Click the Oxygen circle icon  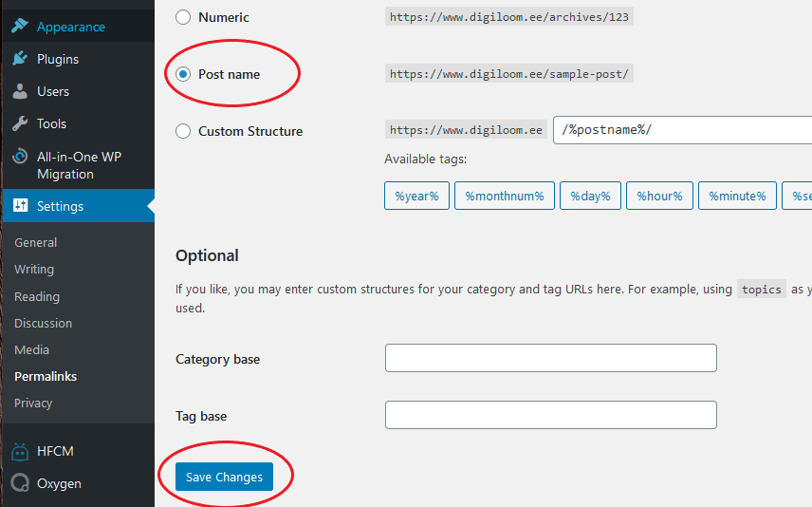pos(20,482)
